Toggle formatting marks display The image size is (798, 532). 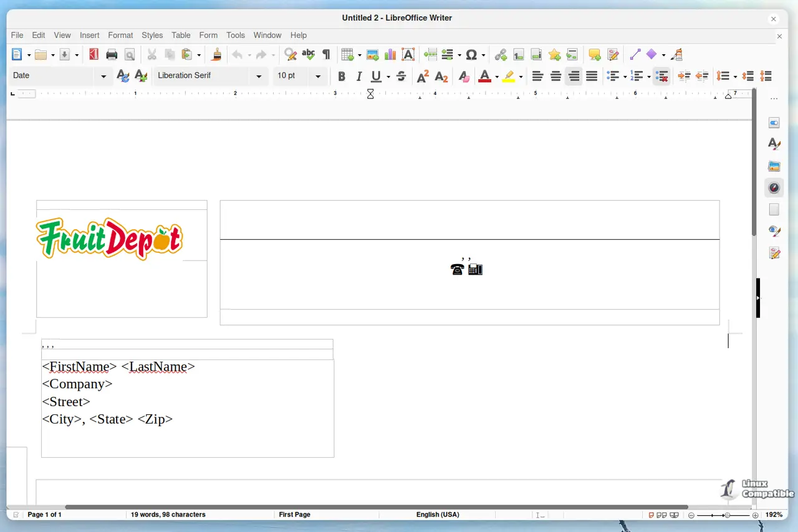pyautogui.click(x=326, y=55)
